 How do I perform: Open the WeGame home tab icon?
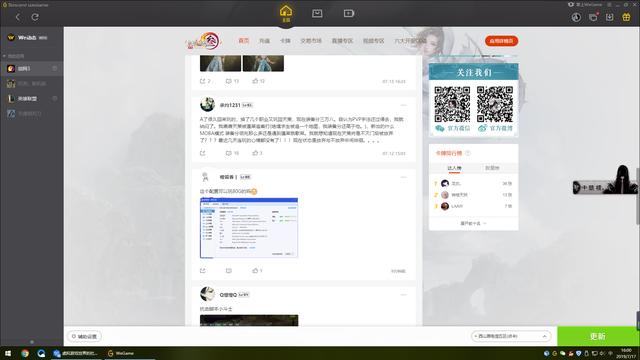[x=286, y=13]
